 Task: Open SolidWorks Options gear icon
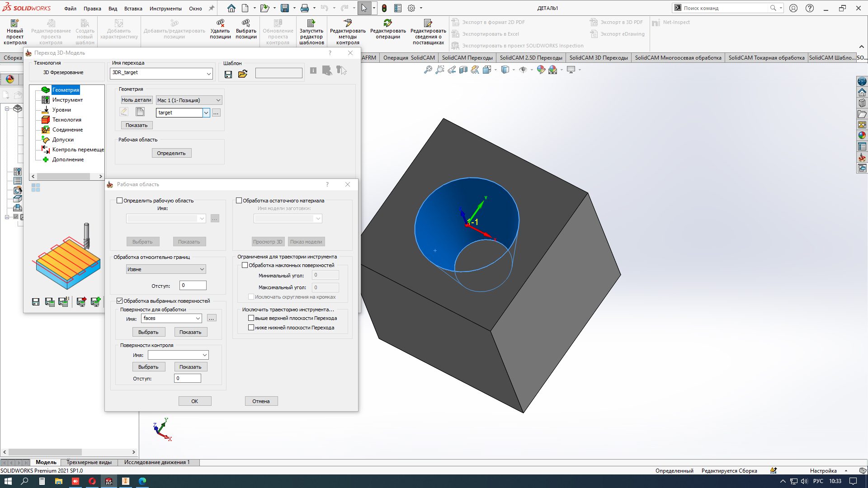411,8
